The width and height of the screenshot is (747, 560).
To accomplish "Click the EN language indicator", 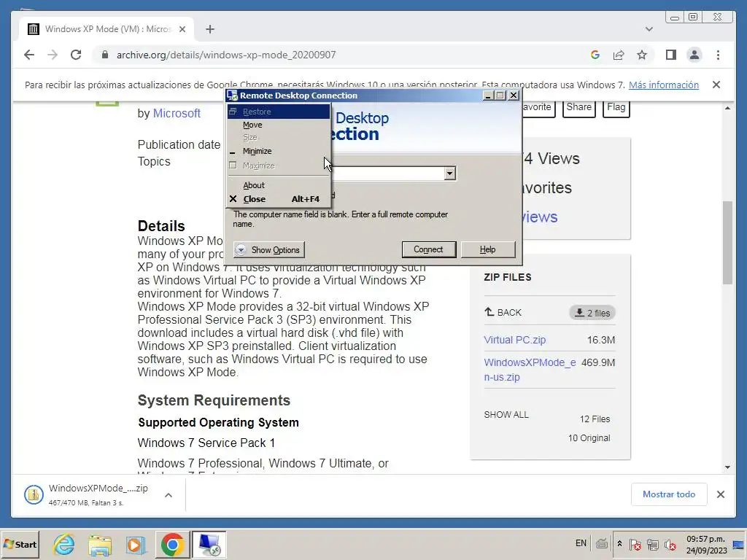I will point(581,543).
